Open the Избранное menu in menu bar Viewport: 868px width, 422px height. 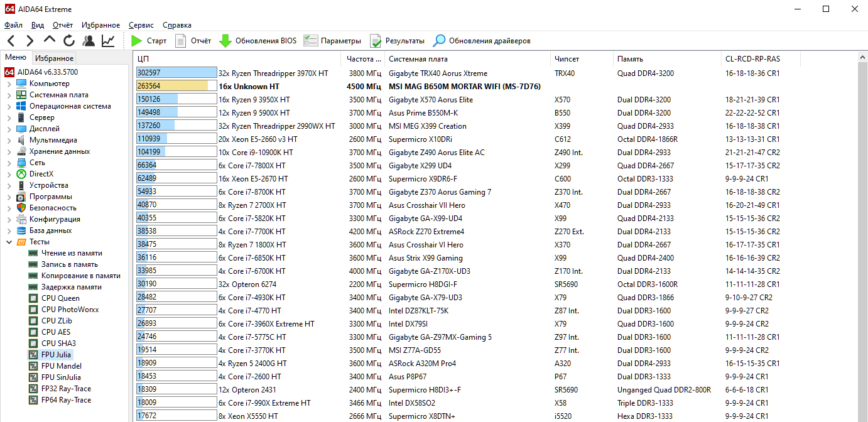click(100, 25)
